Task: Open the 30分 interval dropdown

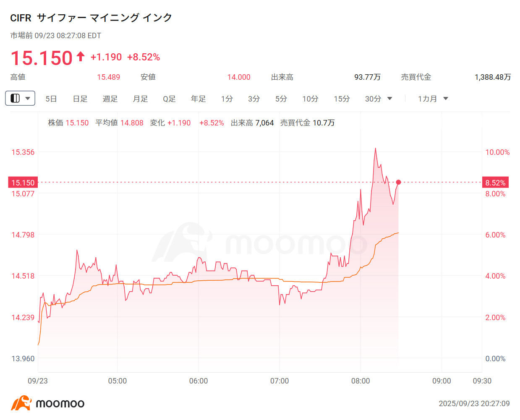Action: point(379,99)
